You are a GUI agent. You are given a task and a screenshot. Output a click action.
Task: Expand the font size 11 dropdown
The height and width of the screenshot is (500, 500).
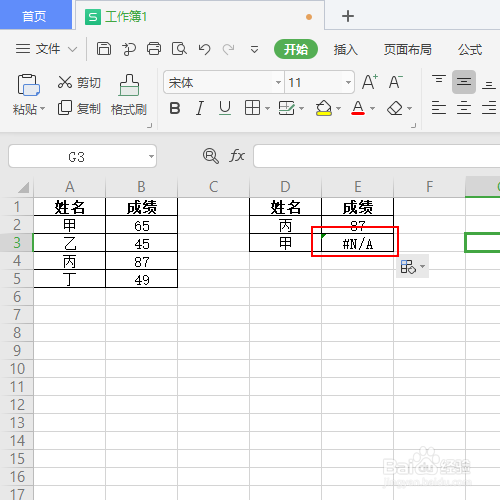348,82
